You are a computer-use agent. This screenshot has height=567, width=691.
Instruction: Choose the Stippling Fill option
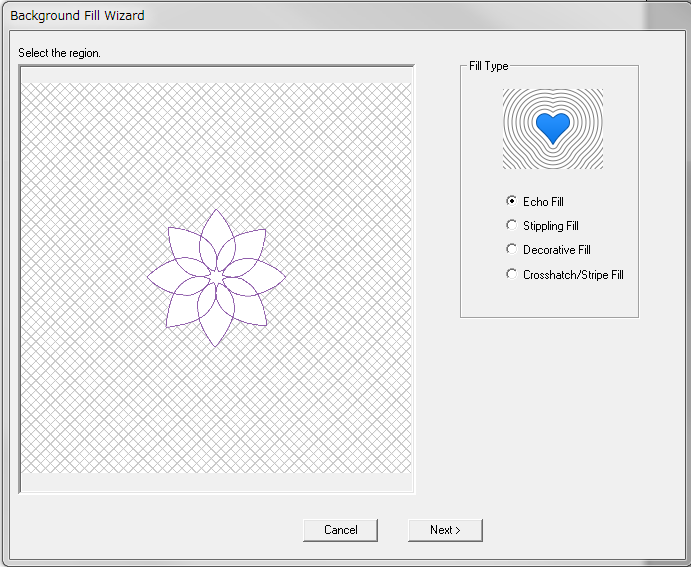(x=513, y=226)
